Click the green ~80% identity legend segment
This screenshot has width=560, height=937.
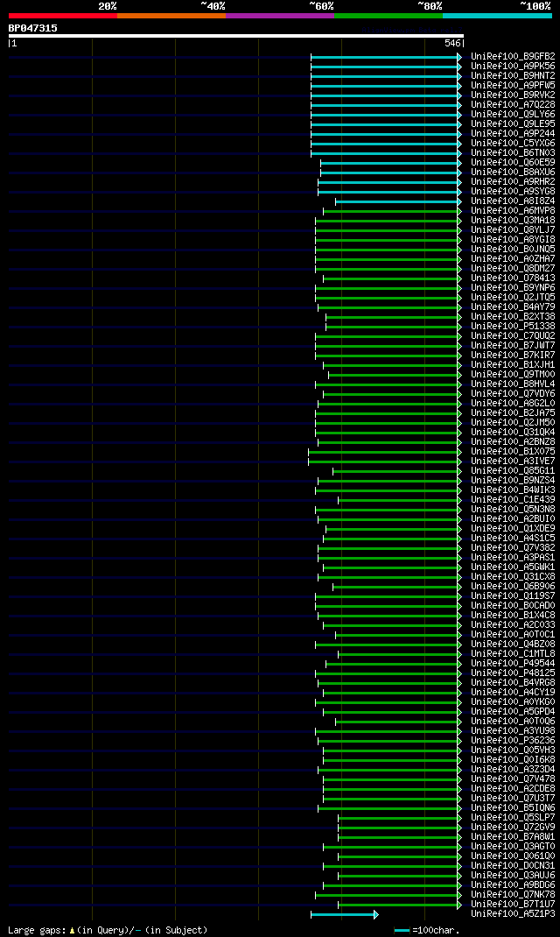pos(388,16)
